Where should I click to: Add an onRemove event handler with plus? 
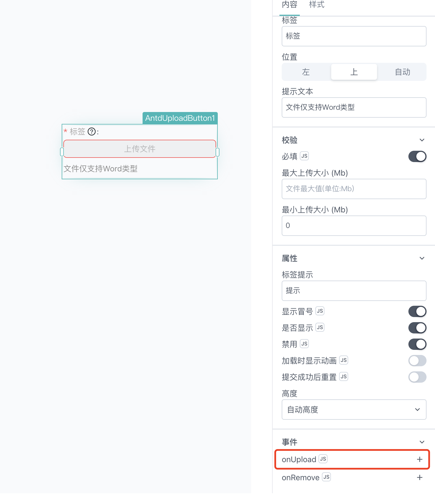coord(420,477)
